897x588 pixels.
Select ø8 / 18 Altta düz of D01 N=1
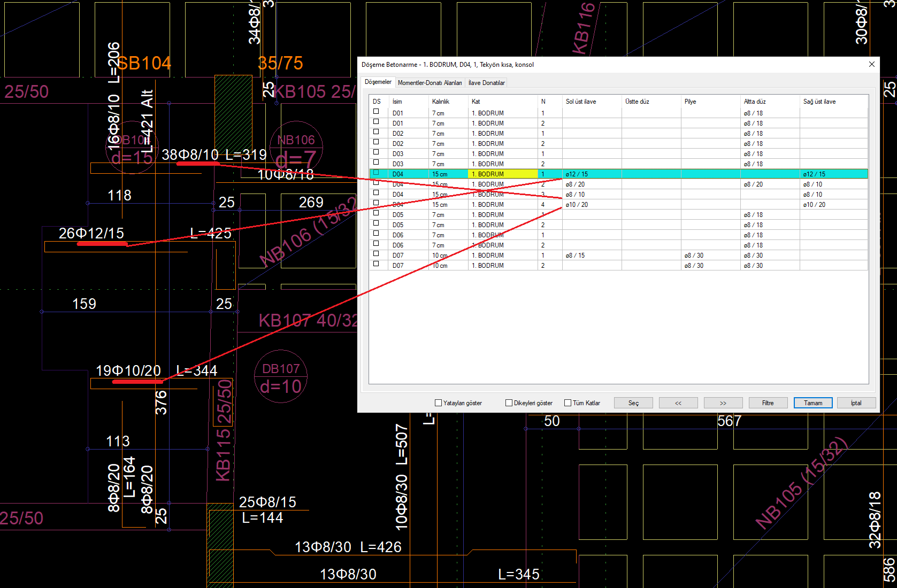coord(770,113)
